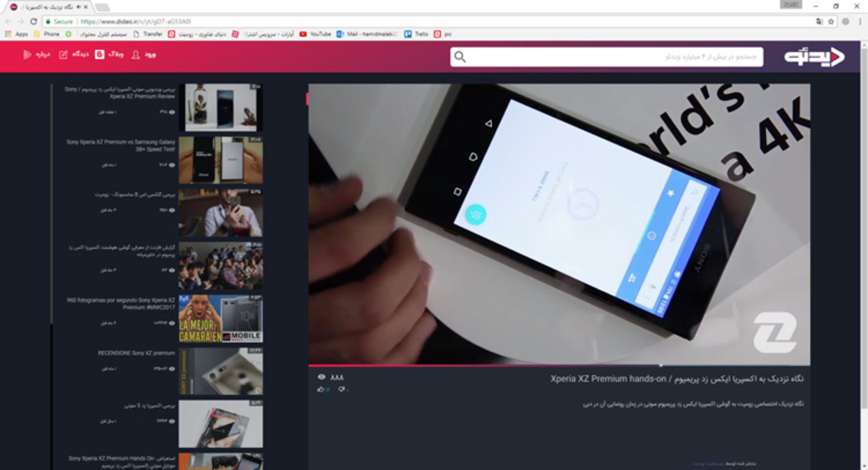The width and height of the screenshot is (868, 470).
Task: Open LA MEJOR CAMARA video thumbnail
Action: point(221,318)
